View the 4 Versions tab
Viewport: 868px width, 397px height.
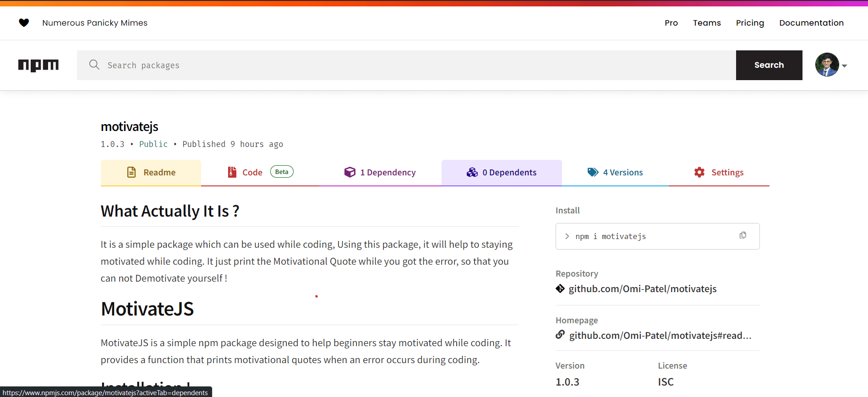pyautogui.click(x=615, y=173)
